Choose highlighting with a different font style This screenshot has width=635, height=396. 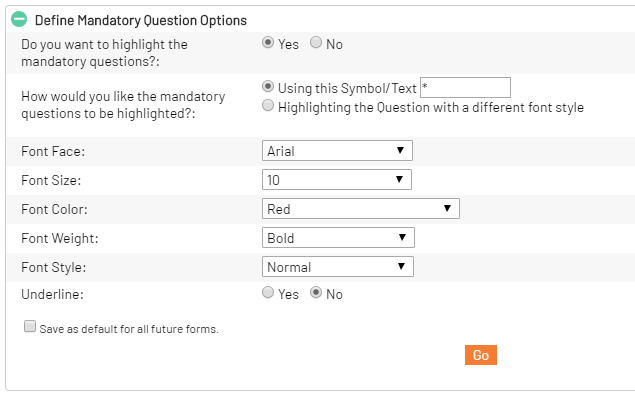tap(268, 106)
